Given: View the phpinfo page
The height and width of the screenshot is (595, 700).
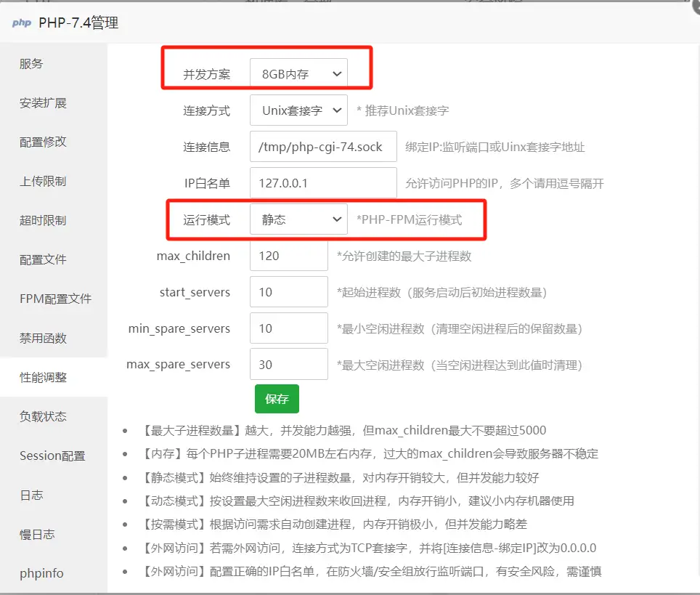Looking at the screenshot, I should tap(41, 573).
